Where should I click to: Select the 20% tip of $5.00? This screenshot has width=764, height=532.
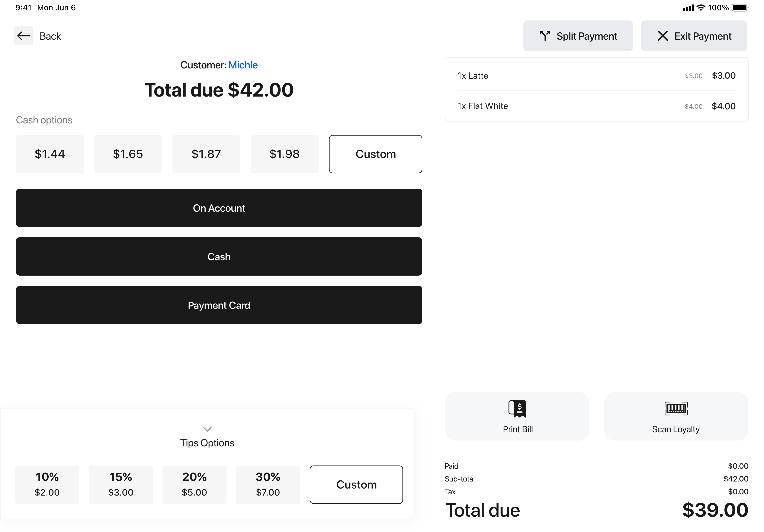[194, 484]
